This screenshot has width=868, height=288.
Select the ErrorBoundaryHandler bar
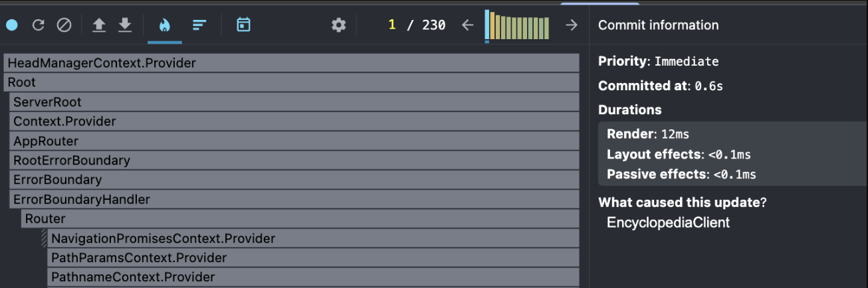click(294, 199)
